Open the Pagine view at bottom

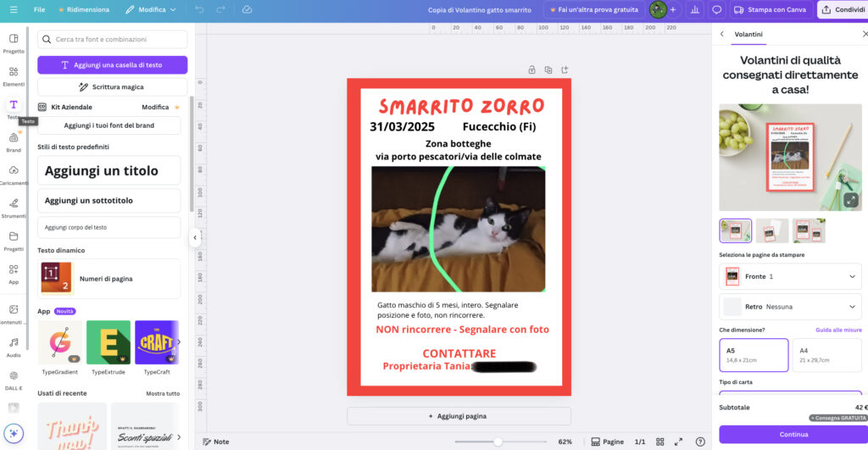coord(607,442)
